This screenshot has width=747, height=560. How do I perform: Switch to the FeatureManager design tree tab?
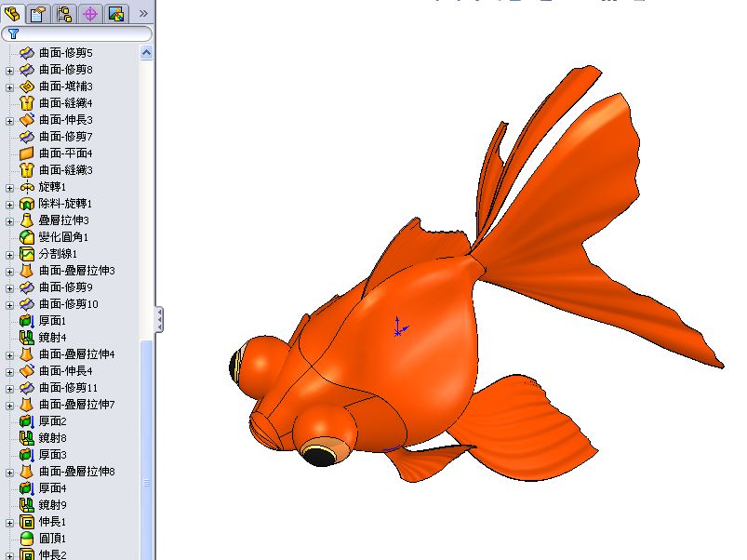pyautogui.click(x=13, y=14)
